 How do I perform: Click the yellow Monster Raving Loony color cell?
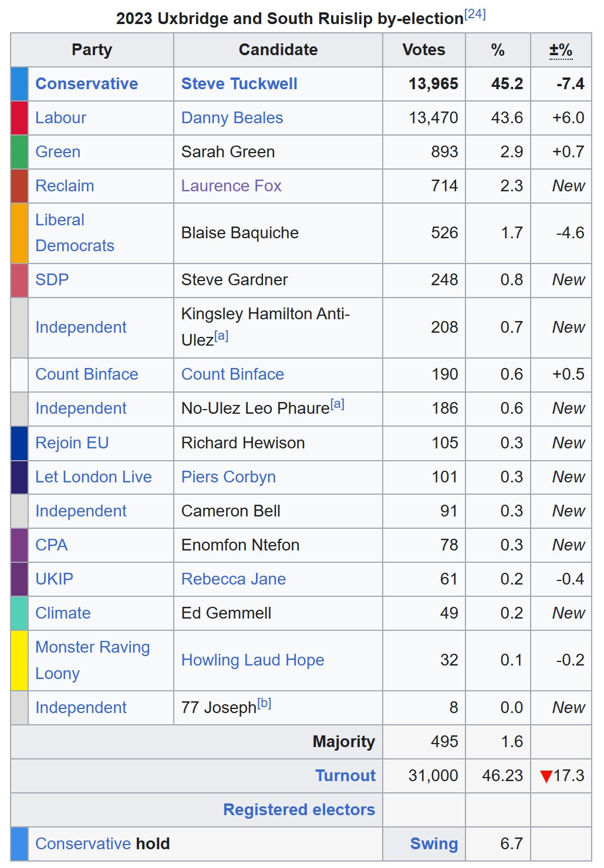click(x=19, y=660)
